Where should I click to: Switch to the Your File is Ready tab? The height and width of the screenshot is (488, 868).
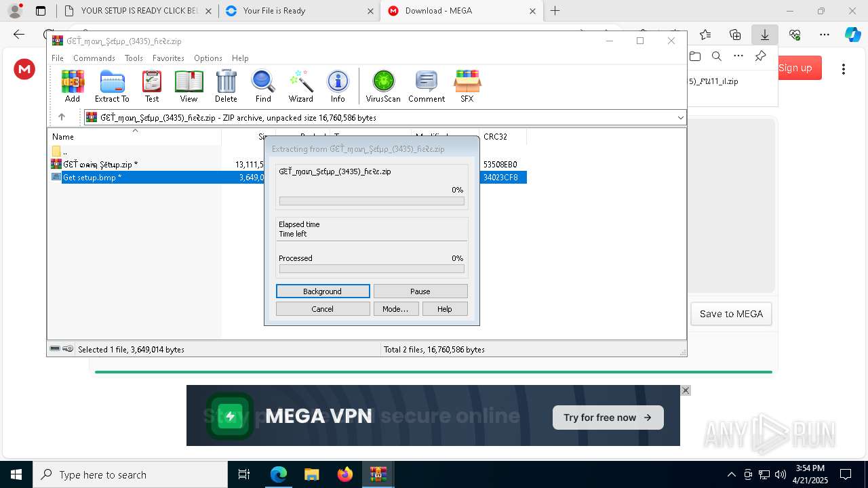coord(298,11)
